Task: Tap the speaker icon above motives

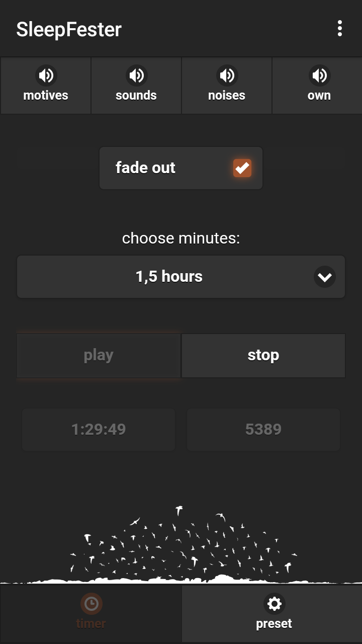Action: coord(46,75)
